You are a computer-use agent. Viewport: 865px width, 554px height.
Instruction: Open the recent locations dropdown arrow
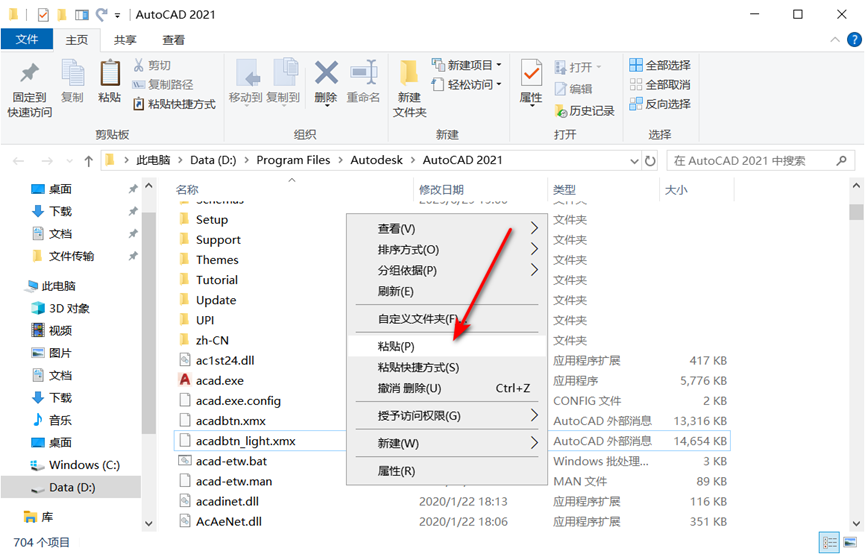[x=69, y=161]
